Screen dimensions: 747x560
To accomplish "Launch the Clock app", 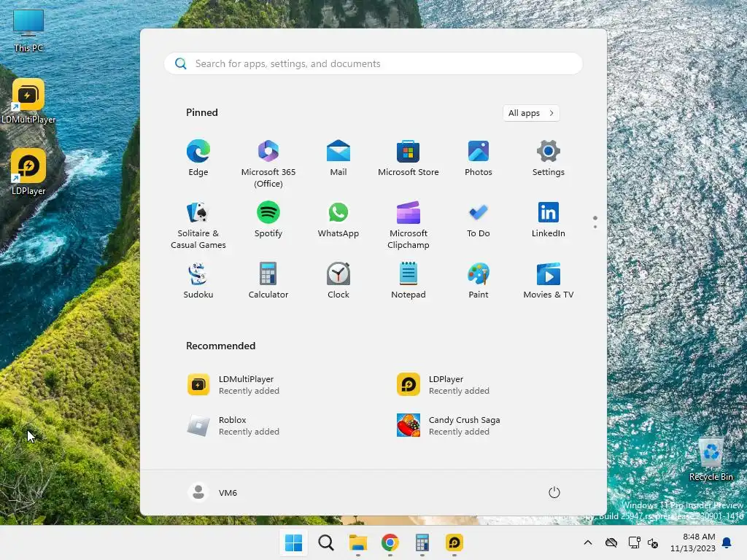I will pos(338,281).
